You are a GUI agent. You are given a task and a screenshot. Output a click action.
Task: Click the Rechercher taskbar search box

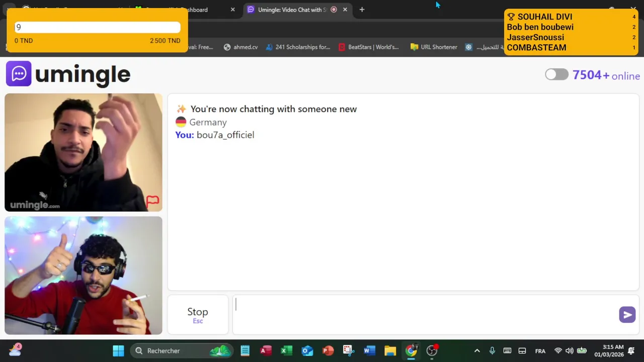[181, 351]
